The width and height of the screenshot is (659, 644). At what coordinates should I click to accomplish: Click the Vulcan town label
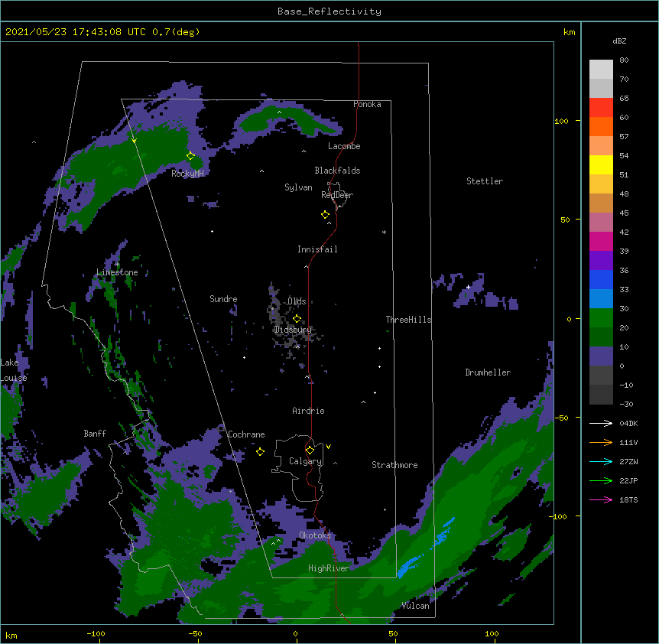pyautogui.click(x=415, y=606)
